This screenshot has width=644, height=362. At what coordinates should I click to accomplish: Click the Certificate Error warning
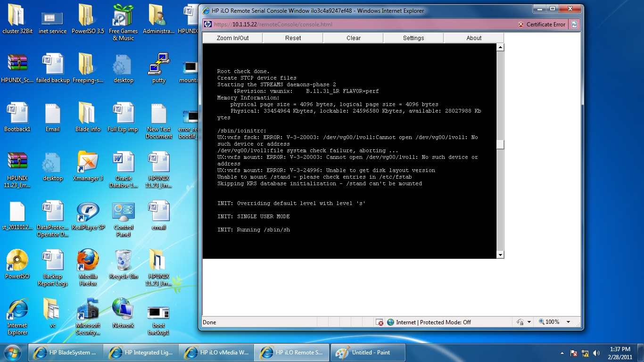pyautogui.click(x=542, y=25)
